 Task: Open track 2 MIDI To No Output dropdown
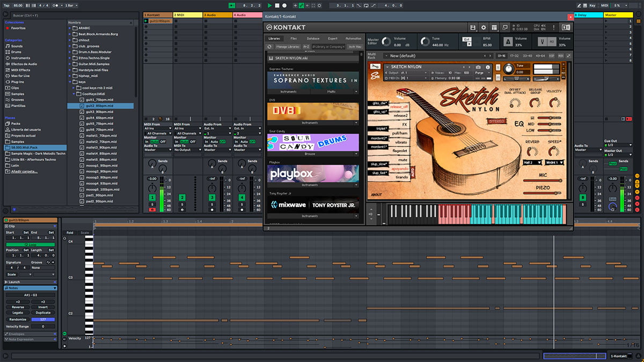[187, 150]
